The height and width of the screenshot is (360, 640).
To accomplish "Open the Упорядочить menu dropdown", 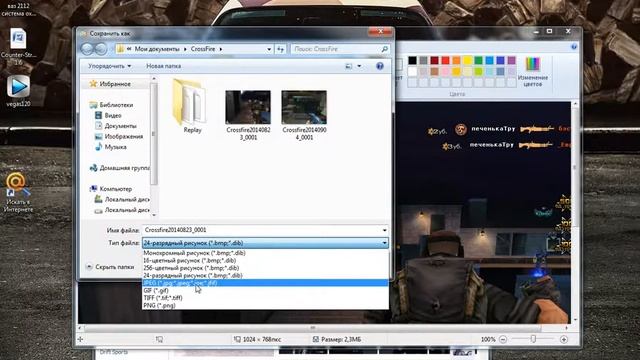I will pyautogui.click(x=109, y=66).
